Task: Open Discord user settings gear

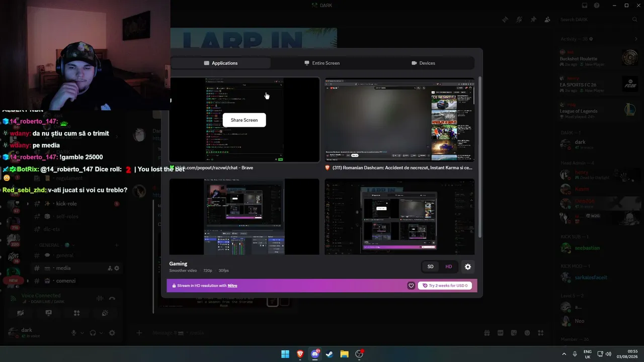Action: [x=112, y=333]
